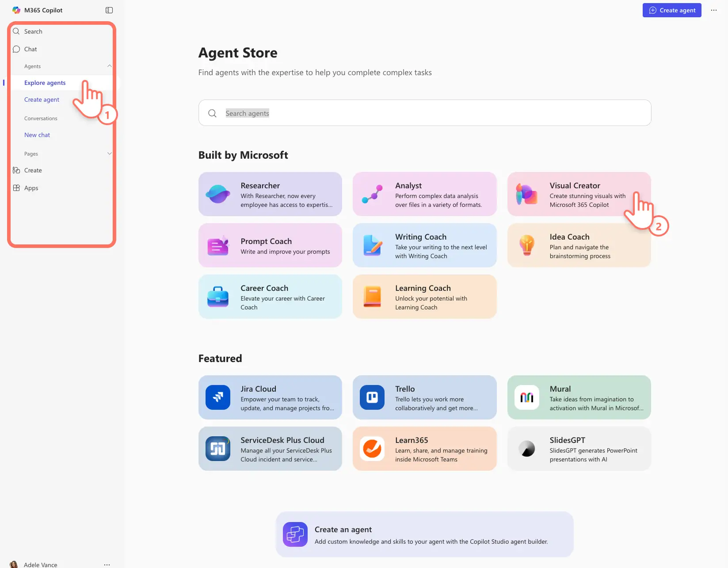Image resolution: width=728 pixels, height=568 pixels.
Task: Click the Conversations section label
Action: [x=41, y=118]
